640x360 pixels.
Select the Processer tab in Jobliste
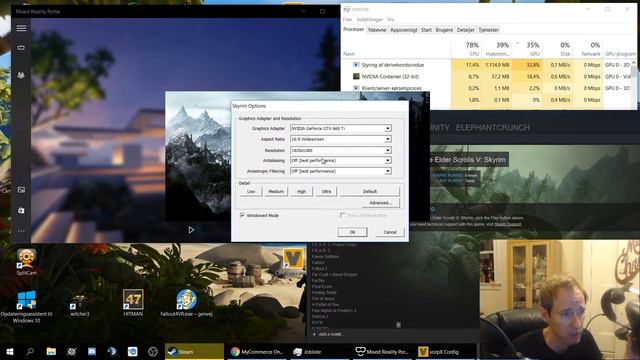click(x=353, y=29)
